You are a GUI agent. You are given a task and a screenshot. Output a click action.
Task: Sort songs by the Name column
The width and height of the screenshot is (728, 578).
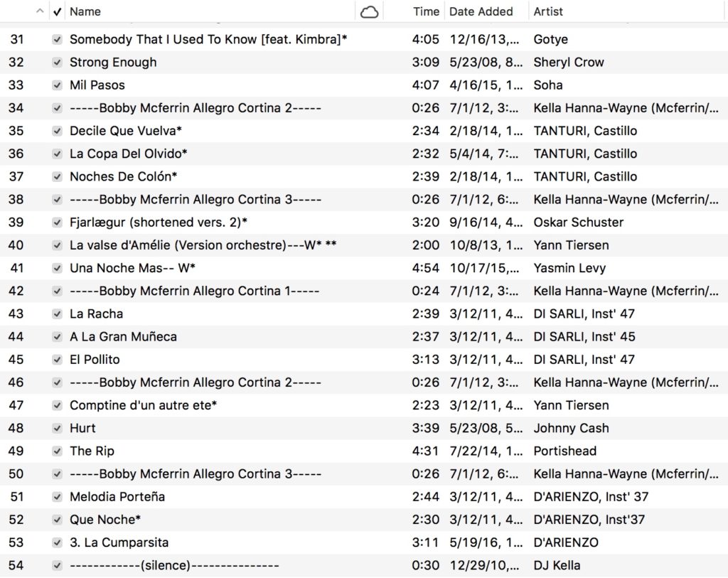click(x=85, y=11)
